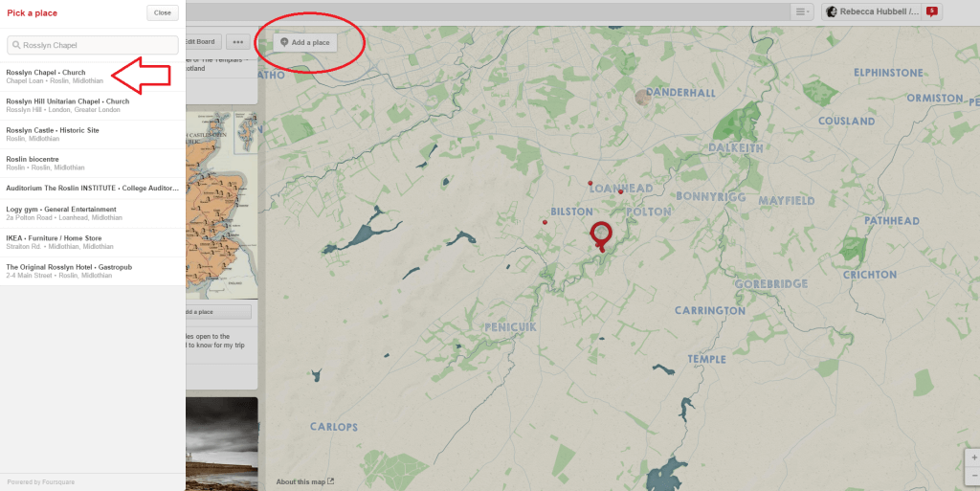Zoom in the map with plus button
The height and width of the screenshot is (491, 980).
point(973,458)
